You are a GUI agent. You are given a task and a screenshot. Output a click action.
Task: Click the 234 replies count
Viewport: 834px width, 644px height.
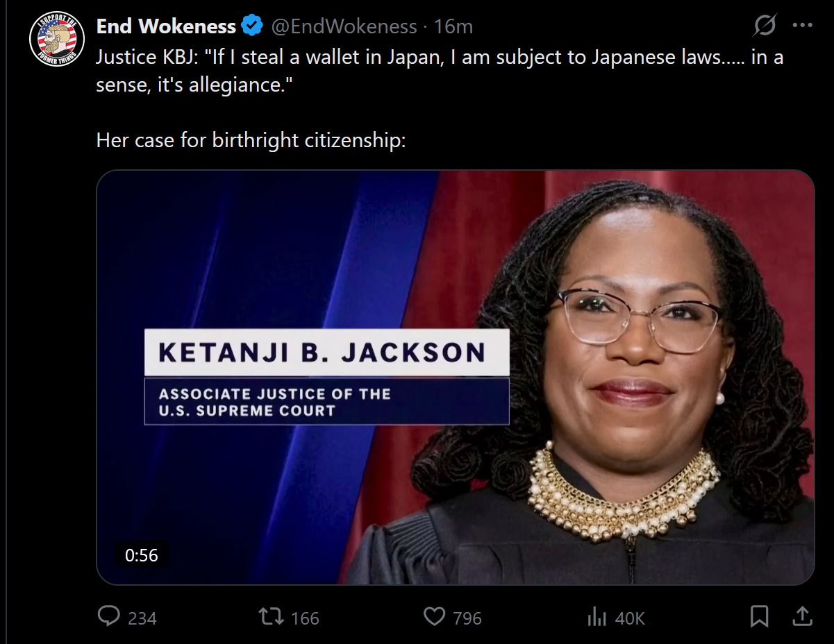coord(142,618)
